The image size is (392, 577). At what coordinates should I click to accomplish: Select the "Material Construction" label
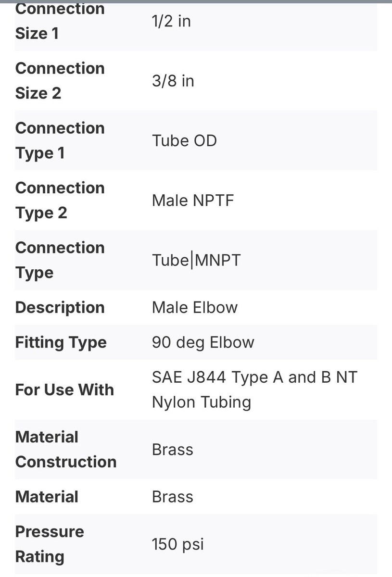point(65,449)
